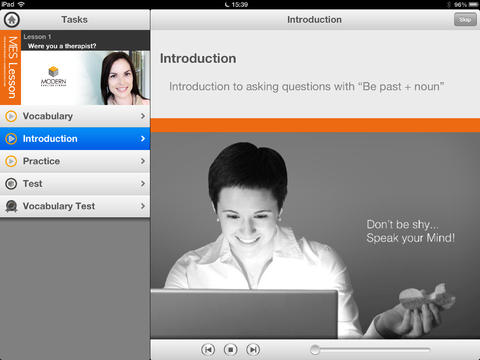Skip to next track button

253,350
